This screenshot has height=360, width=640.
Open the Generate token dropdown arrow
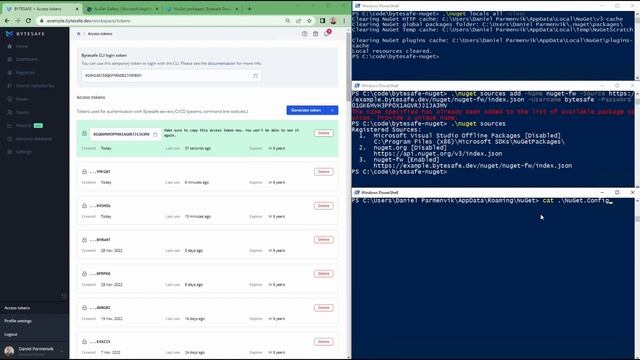[332, 110]
